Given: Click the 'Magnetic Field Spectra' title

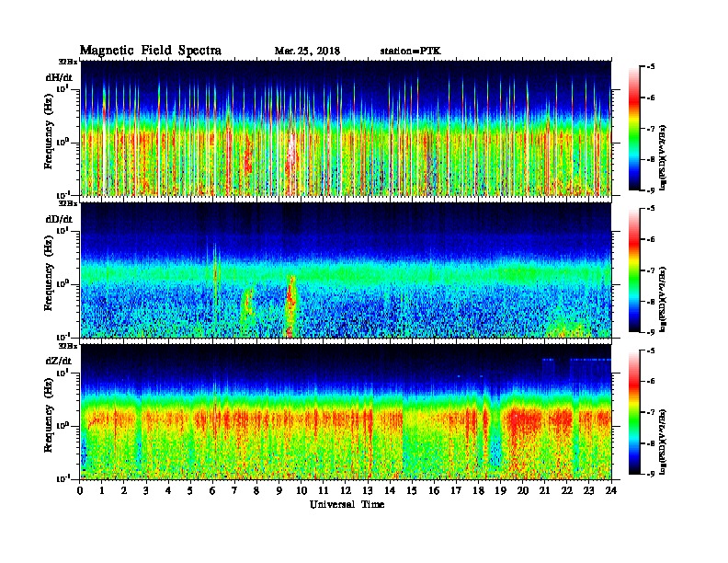Looking at the screenshot, I should pyautogui.click(x=151, y=51).
